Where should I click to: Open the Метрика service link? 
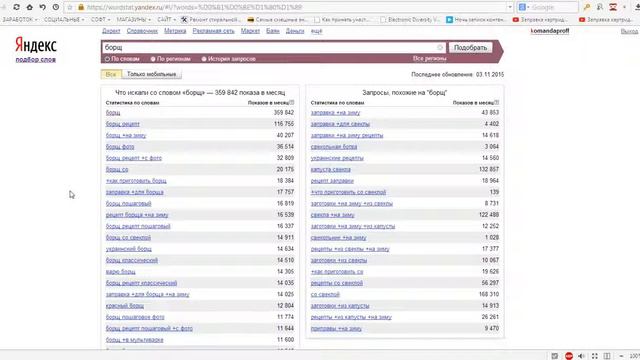[x=175, y=31]
